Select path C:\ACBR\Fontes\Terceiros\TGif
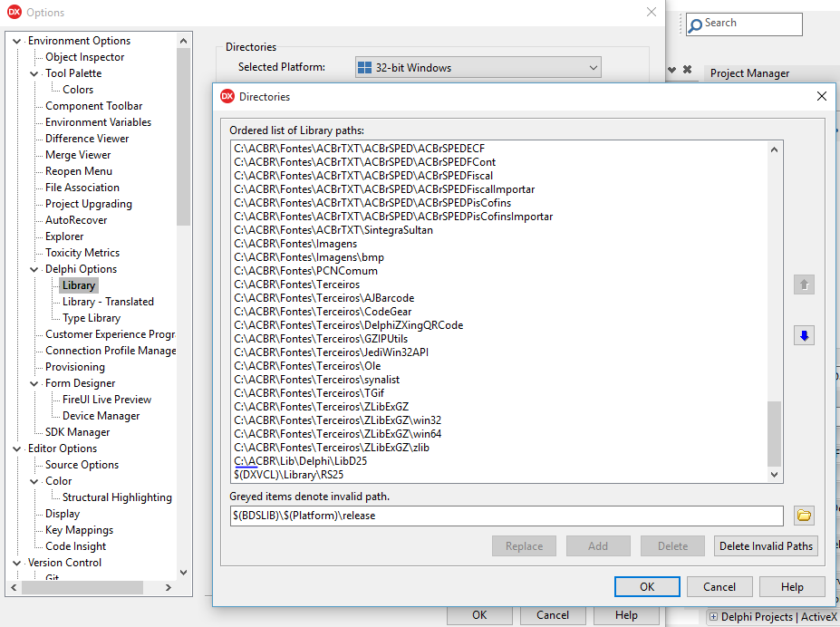The height and width of the screenshot is (627, 840). pyautogui.click(x=309, y=393)
